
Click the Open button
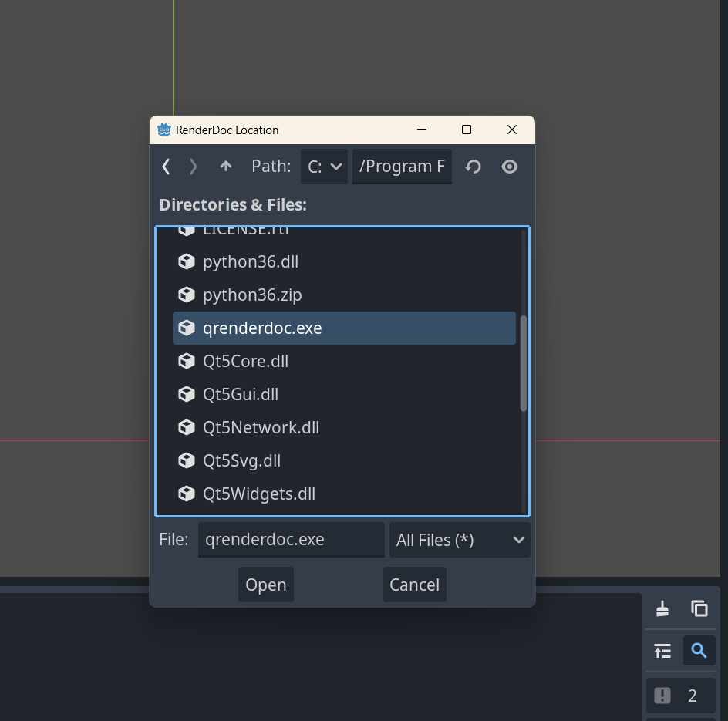click(266, 585)
